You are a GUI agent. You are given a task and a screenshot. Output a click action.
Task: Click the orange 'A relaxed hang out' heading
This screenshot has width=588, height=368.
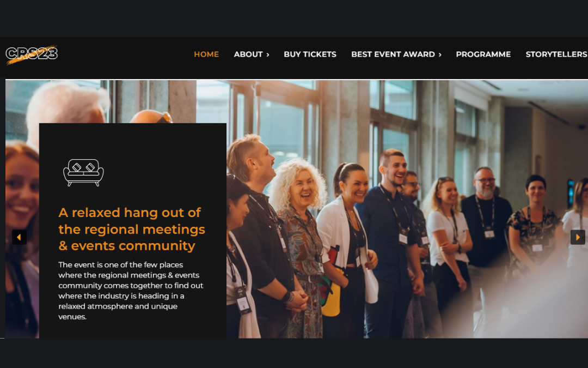point(132,229)
